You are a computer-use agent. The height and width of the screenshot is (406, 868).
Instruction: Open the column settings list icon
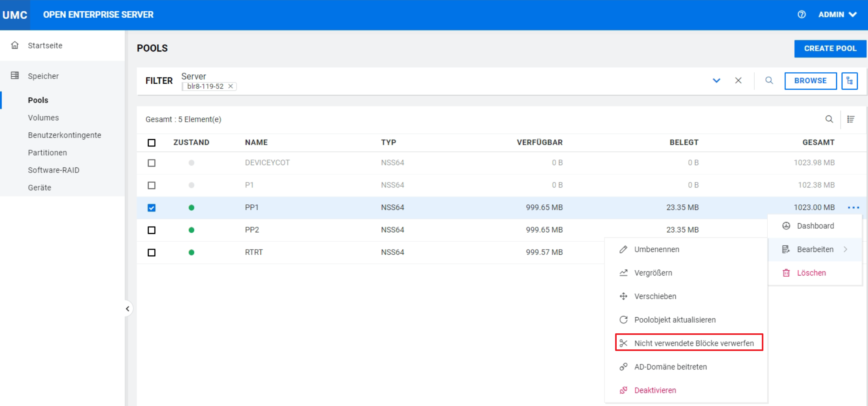[851, 119]
